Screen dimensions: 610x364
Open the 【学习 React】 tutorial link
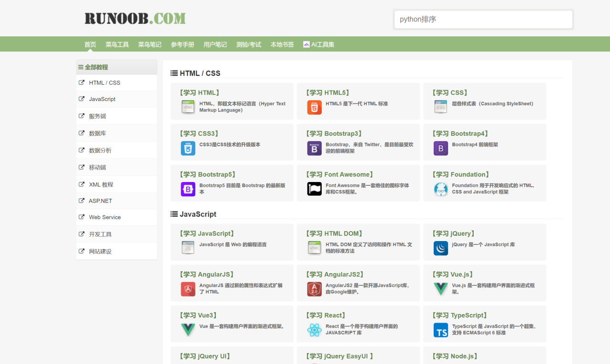click(x=326, y=316)
